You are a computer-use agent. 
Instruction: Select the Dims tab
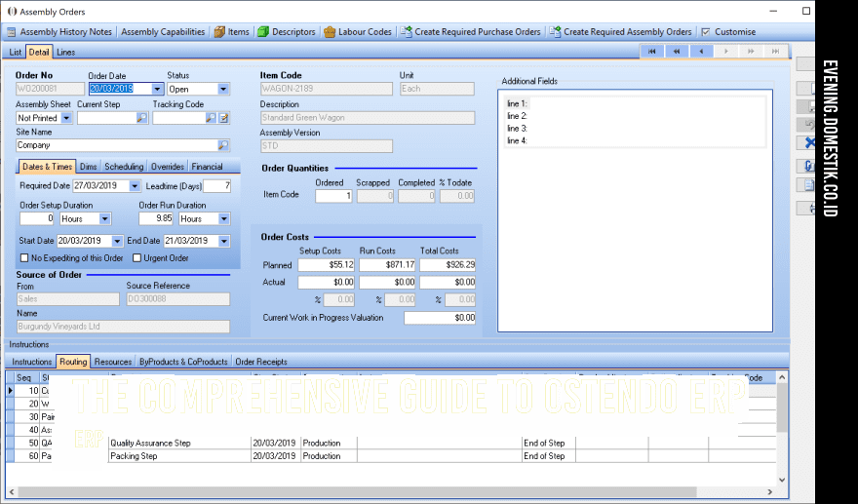(88, 167)
